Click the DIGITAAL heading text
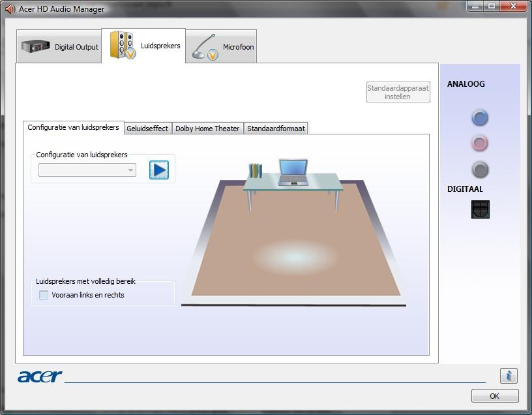Screen dimensions: 532x415 tap(465, 189)
